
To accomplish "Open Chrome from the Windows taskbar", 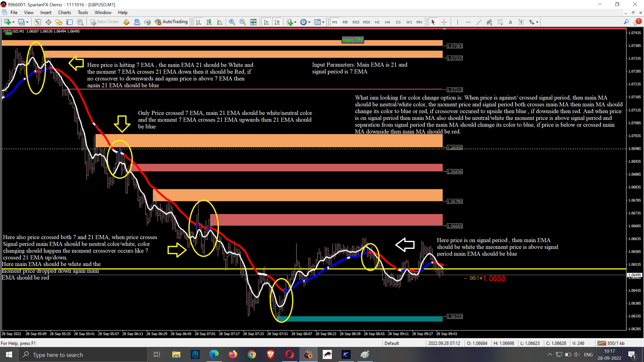I will 252,355.
